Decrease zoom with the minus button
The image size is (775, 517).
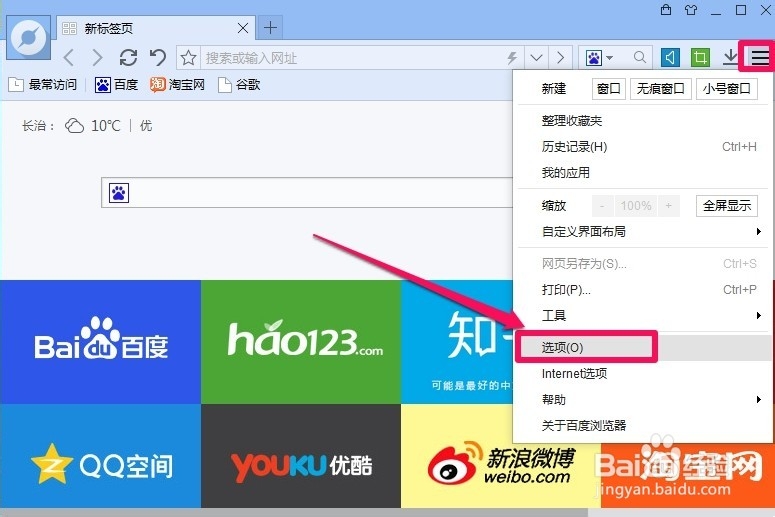pos(602,206)
